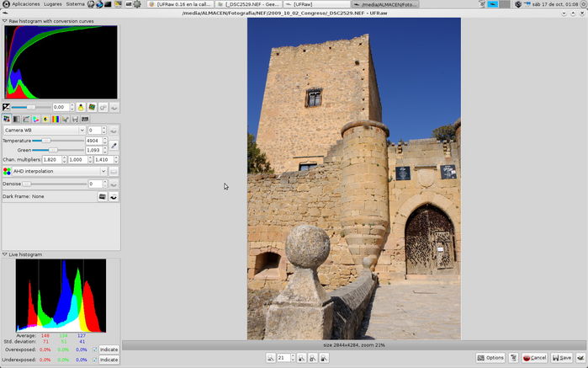Click the exposure slider
Image resolution: width=588 pixels, height=368 pixels.
[x=31, y=108]
